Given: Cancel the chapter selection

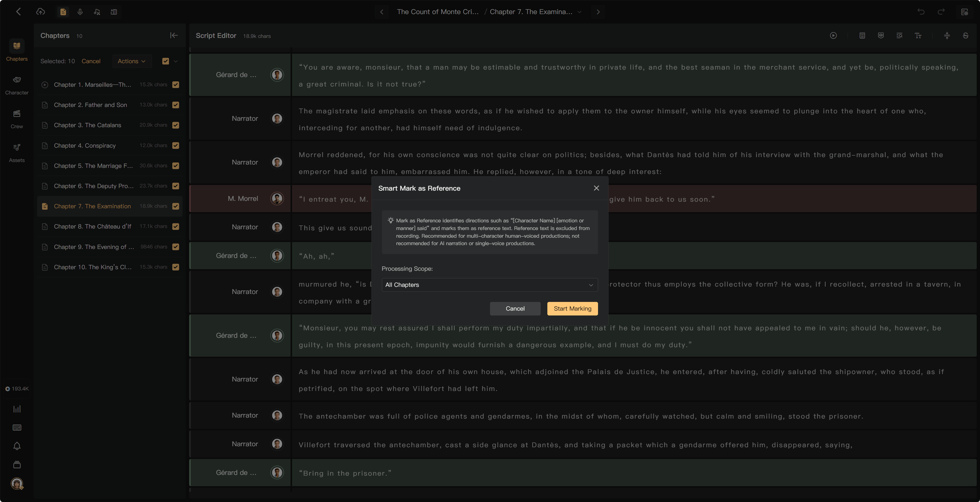Looking at the screenshot, I should pyautogui.click(x=91, y=61).
